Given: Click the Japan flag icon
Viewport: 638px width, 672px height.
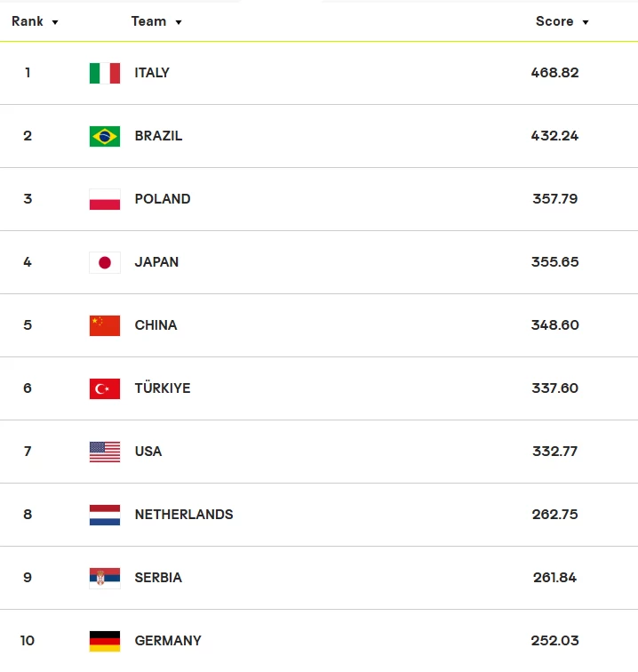Looking at the screenshot, I should (105, 262).
